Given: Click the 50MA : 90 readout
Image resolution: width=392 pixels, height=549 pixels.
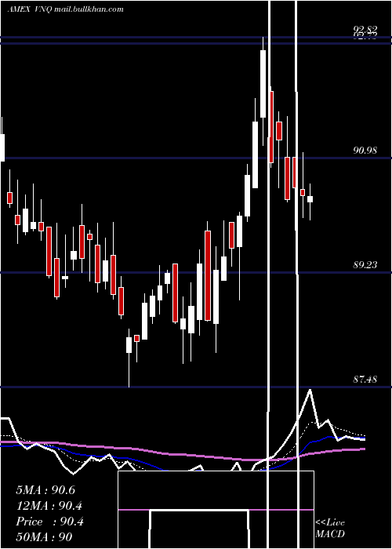Looking at the screenshot, I should 44,537.
